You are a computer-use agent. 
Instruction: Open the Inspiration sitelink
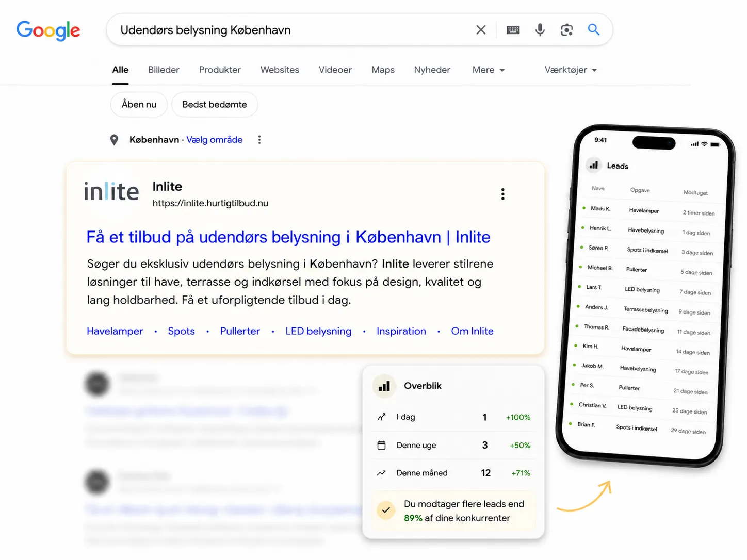(x=401, y=331)
